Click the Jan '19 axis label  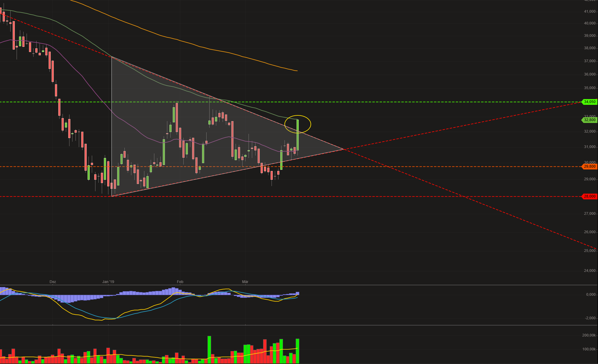108,282
